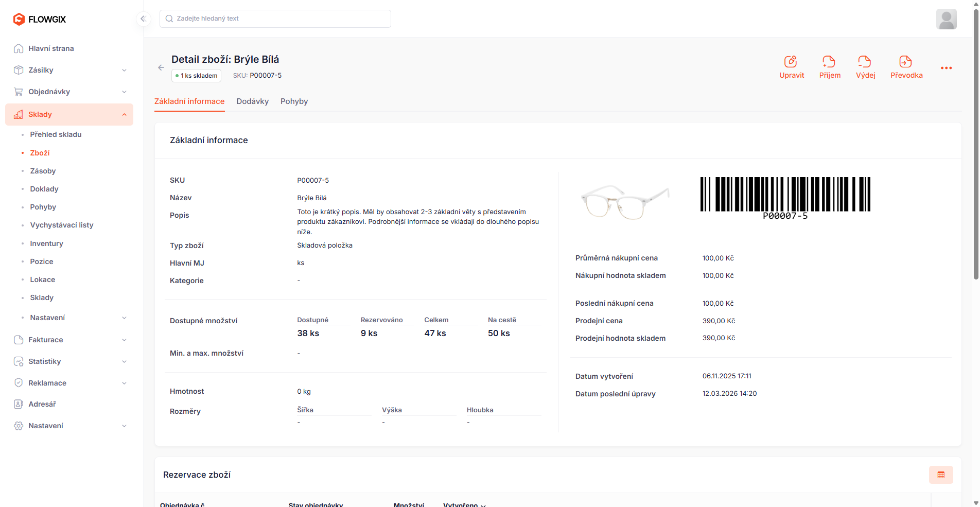
Task: Collapse the sidebar with the chevron button
Action: [143, 19]
